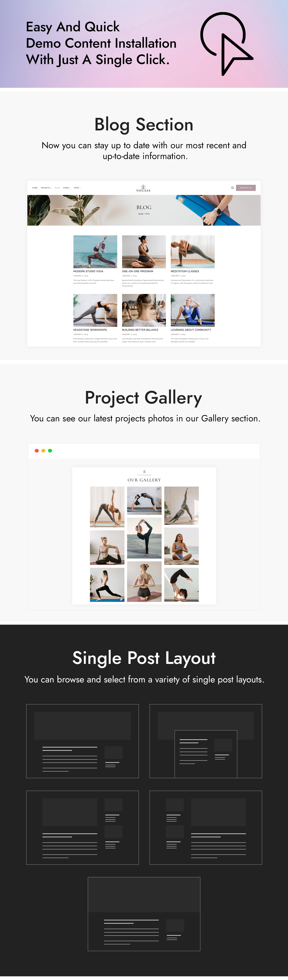This screenshot has width=288, height=980.
Task: Expand the Shop dropdown menu
Action: point(77,187)
